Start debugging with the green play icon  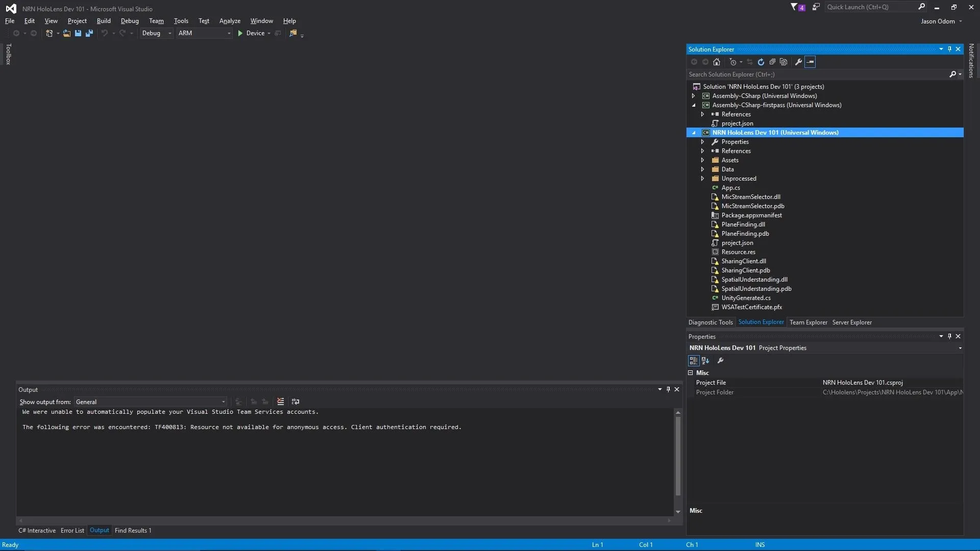click(240, 33)
